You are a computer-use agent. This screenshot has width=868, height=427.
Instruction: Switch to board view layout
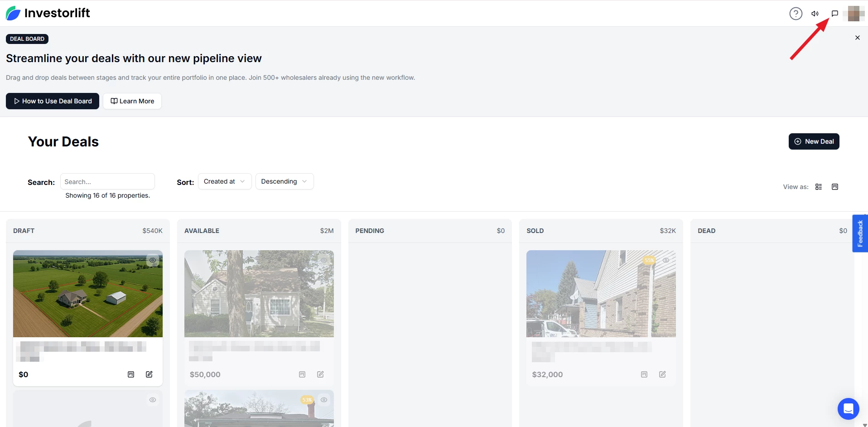point(835,187)
